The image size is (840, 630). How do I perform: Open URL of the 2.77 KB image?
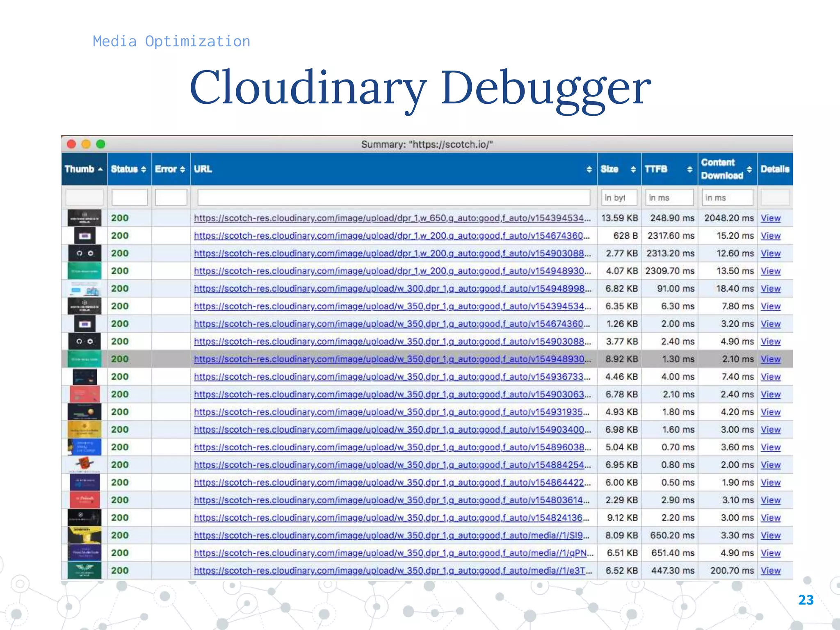click(x=392, y=253)
